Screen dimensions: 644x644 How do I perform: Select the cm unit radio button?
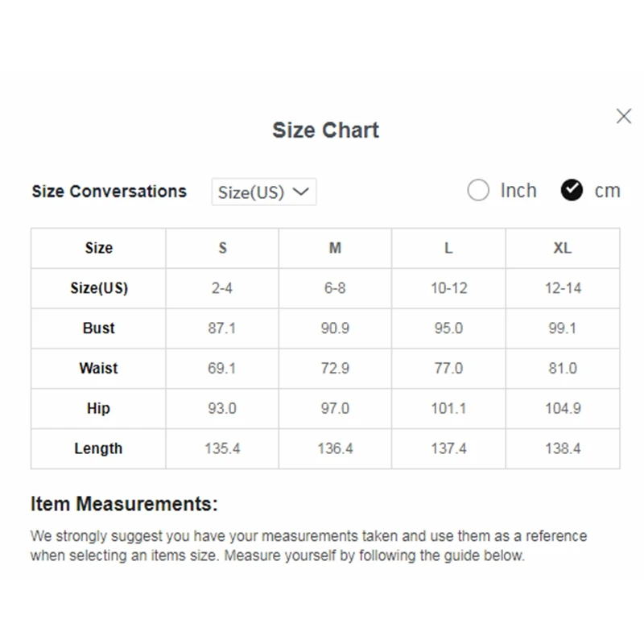pyautogui.click(x=572, y=191)
